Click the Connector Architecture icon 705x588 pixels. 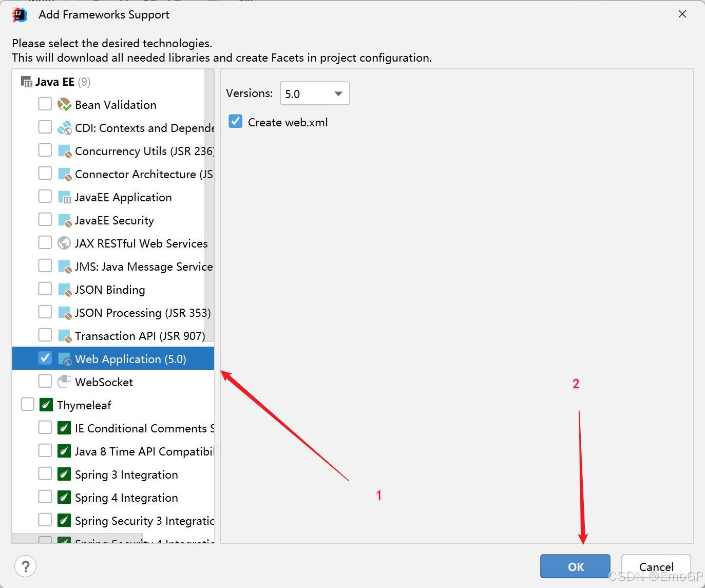64,174
